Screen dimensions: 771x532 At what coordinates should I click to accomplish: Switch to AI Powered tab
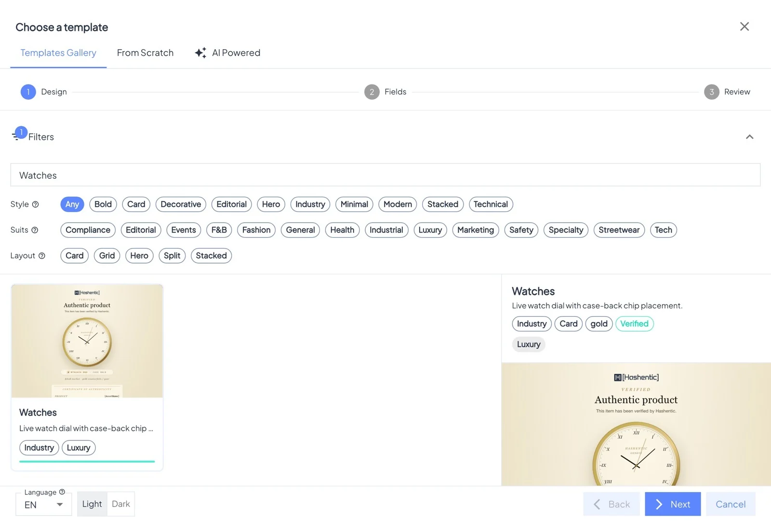(x=227, y=53)
